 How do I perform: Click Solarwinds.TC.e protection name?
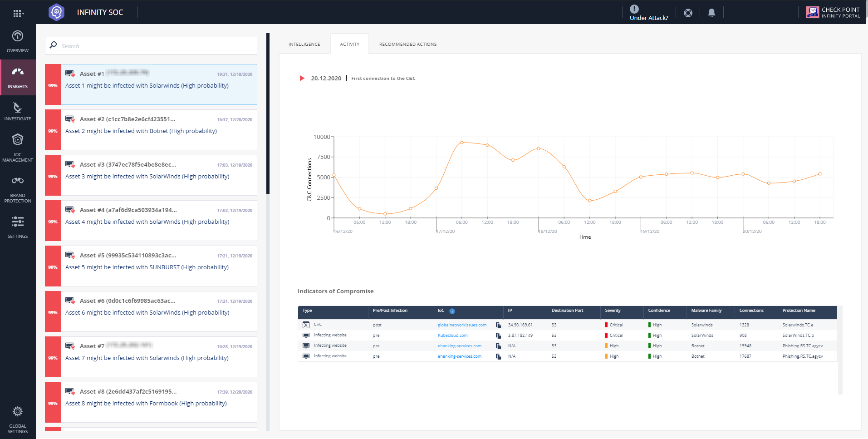[x=798, y=325]
